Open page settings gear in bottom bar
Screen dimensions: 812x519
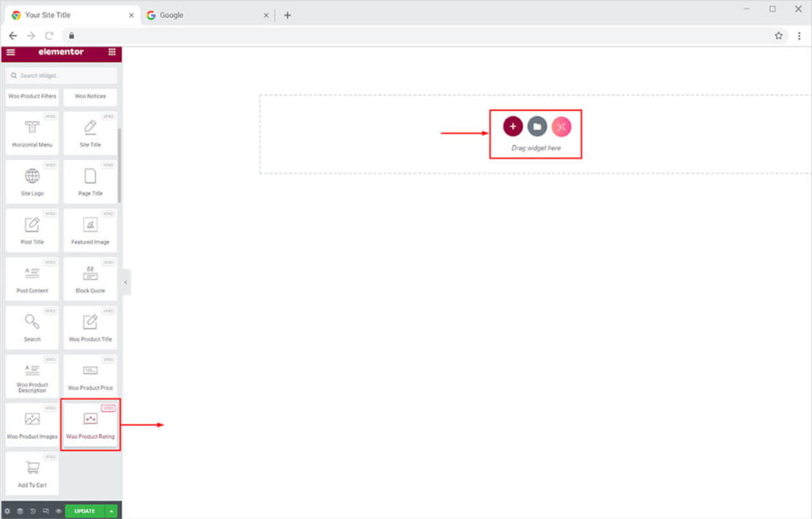click(8, 511)
